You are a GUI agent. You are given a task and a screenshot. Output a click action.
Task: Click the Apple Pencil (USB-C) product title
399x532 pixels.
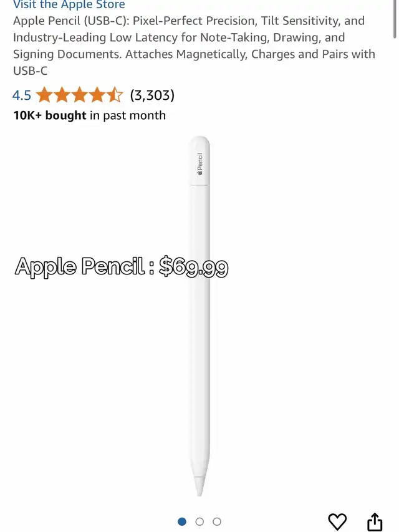coord(194,46)
